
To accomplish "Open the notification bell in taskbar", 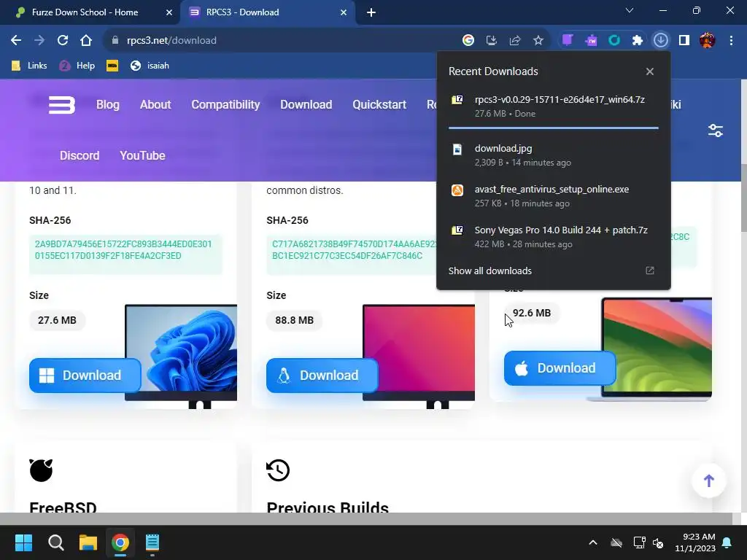I will 727,542.
